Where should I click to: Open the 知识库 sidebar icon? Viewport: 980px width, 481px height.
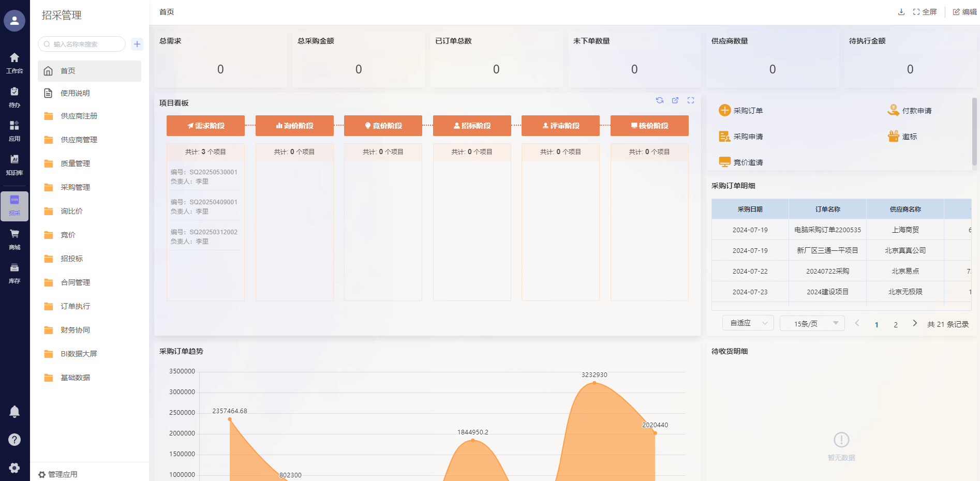[x=14, y=164]
